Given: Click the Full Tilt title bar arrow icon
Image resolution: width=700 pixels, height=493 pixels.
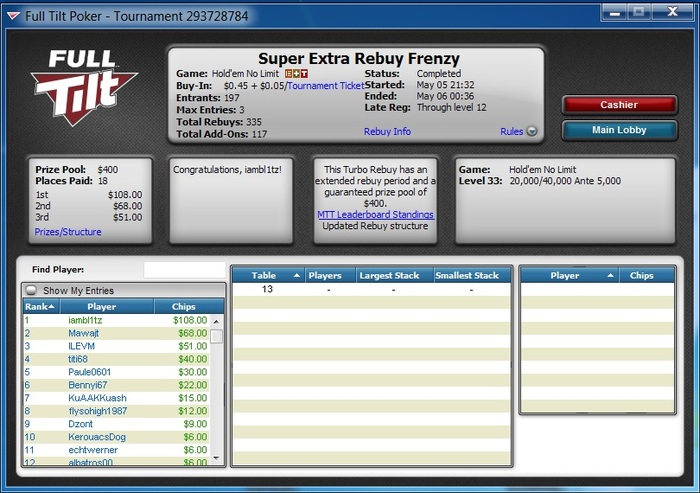Looking at the screenshot, I should 13,17.
